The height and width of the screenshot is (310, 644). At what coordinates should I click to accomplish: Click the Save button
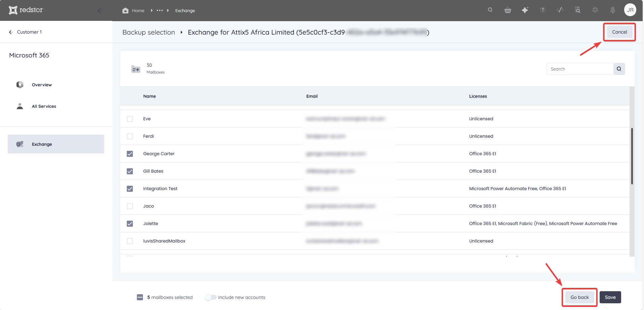point(610,297)
